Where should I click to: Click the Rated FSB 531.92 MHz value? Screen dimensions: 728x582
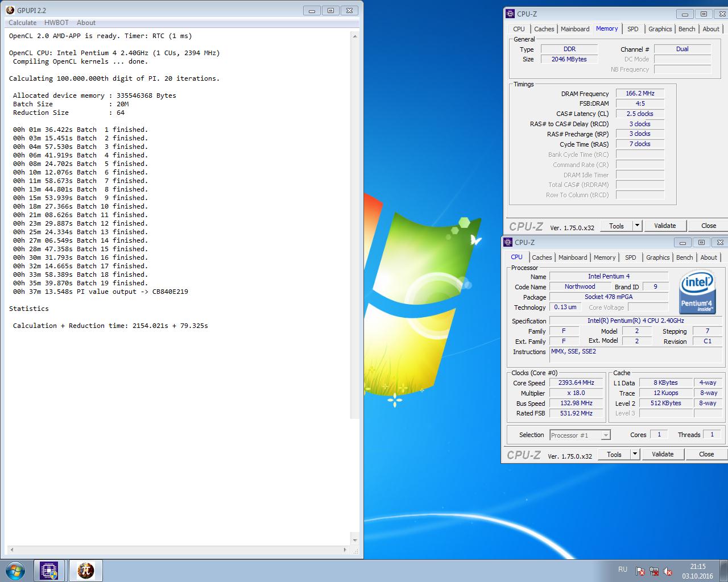[x=576, y=413]
